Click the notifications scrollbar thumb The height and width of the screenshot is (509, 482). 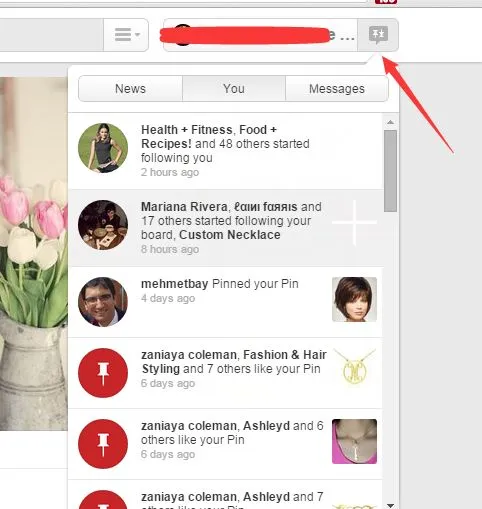[390, 171]
